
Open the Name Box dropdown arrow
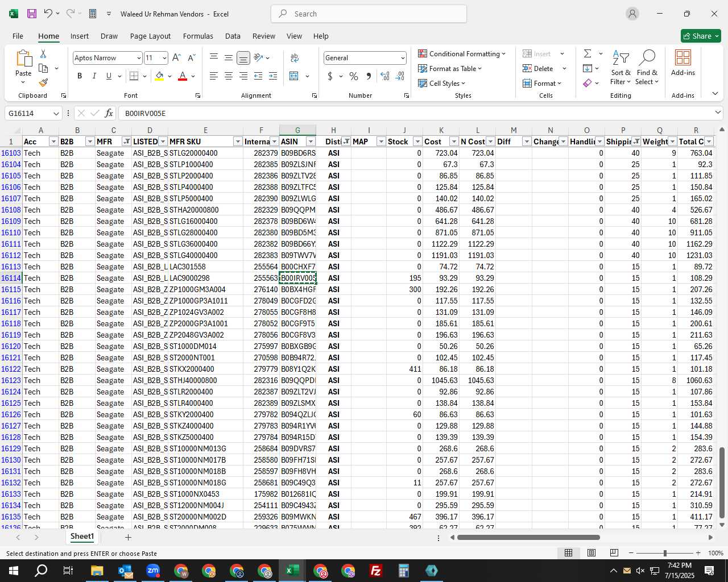[x=55, y=113]
